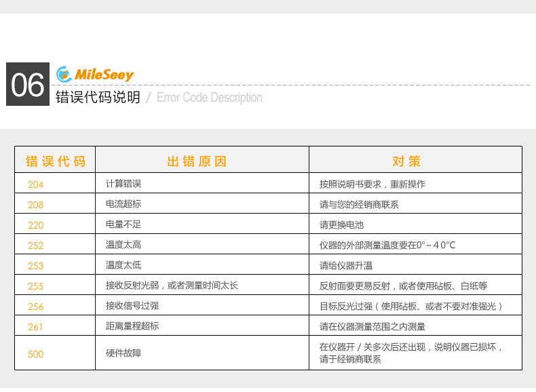Click the orange 252 error code

click(35, 246)
